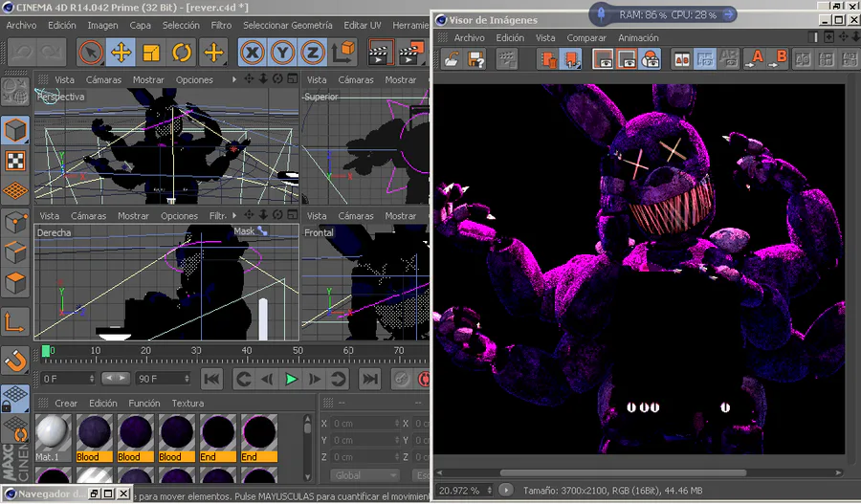
Task: Step to next frame
Action: tap(314, 379)
